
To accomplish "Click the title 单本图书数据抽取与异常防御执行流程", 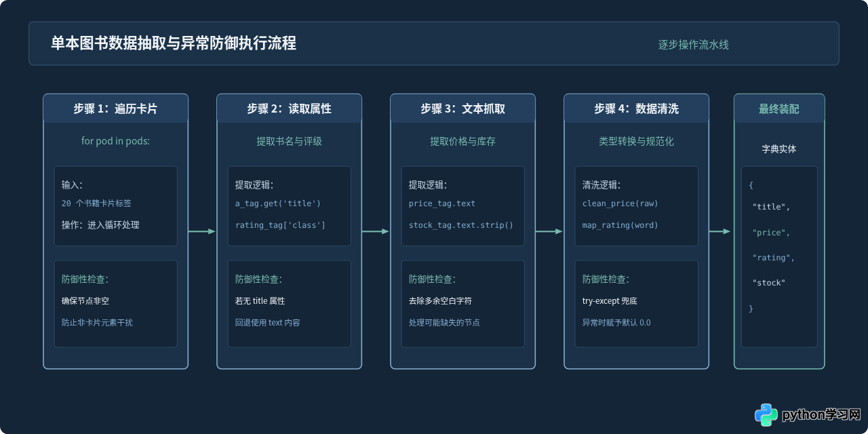I will (174, 43).
